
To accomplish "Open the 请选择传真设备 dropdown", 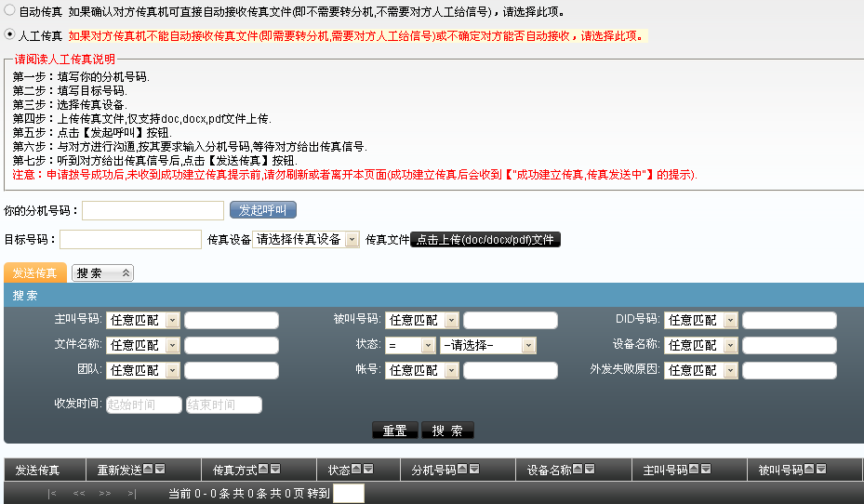I will click(306, 239).
